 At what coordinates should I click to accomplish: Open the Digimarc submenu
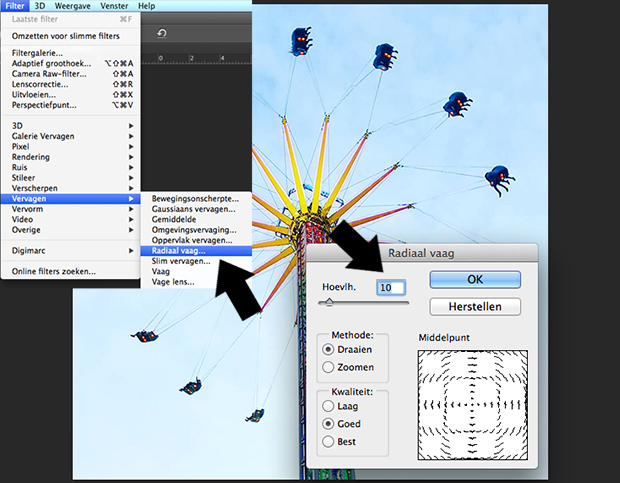(x=70, y=251)
